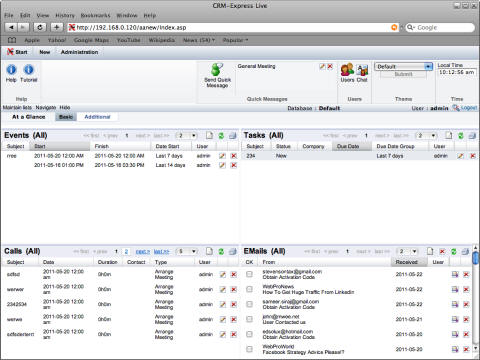Delete task 234

473,156
